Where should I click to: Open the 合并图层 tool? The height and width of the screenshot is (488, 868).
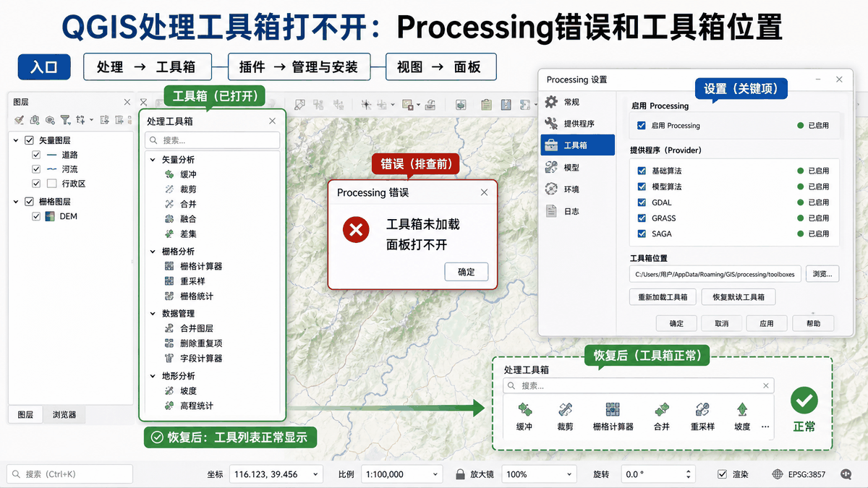[x=189, y=329]
